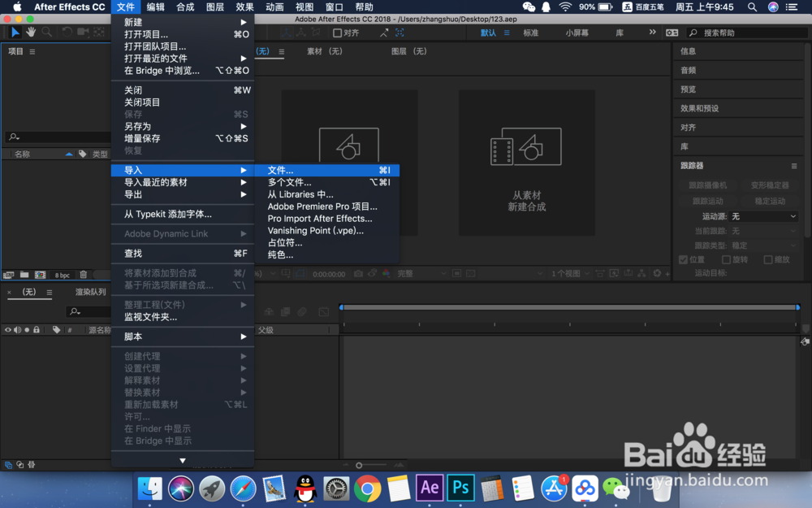Choose the Rotation tool in toolbar
Viewport: 812px width, 508px height.
[67, 33]
